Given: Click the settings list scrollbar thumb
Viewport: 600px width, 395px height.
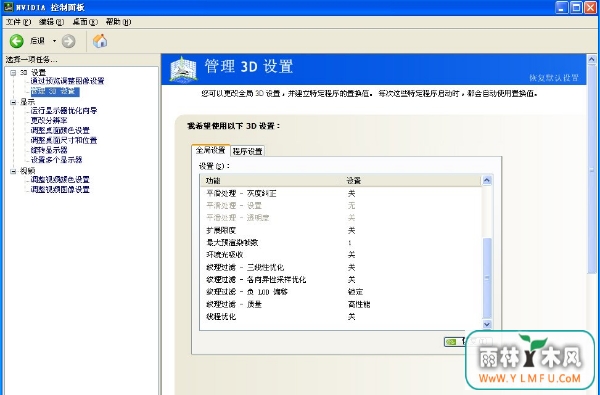Looking at the screenshot, I should click(487, 278).
